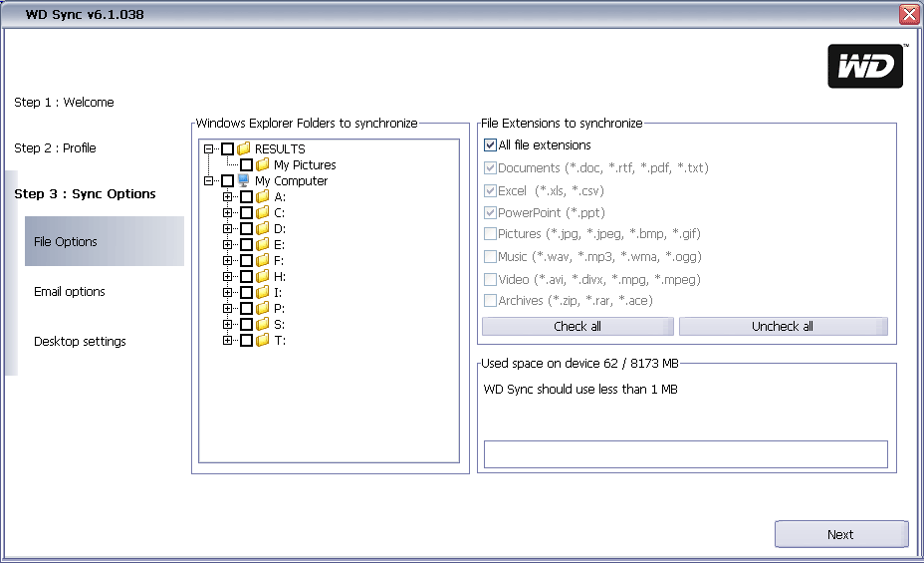
Task: Check the A: drive checkbox
Action: (246, 196)
